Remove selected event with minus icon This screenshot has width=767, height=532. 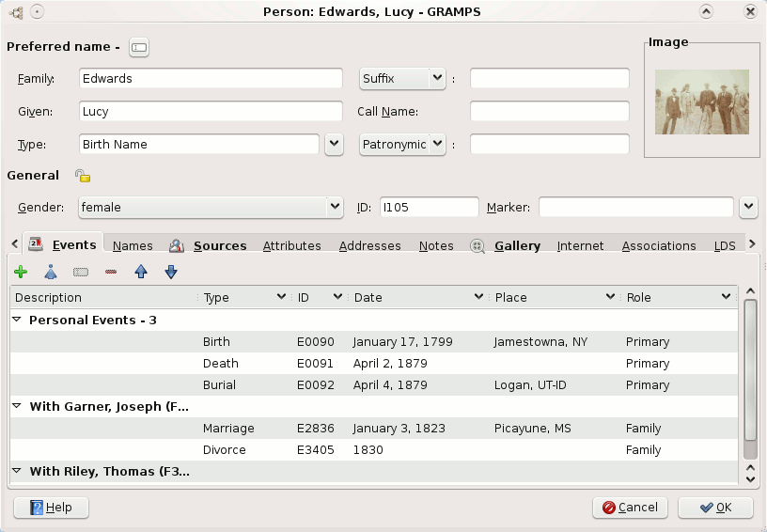[111, 272]
